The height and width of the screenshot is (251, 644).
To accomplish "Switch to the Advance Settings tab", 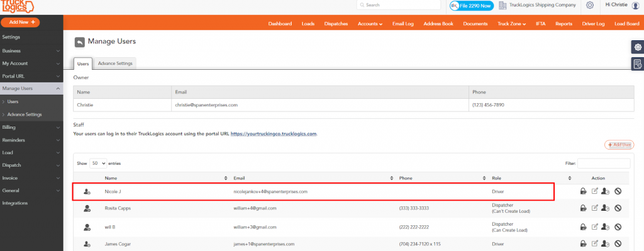I will tap(115, 64).
